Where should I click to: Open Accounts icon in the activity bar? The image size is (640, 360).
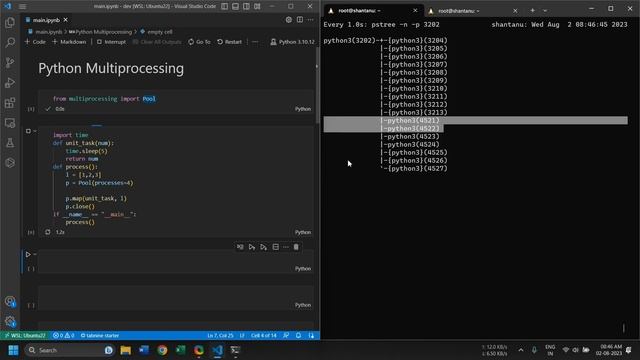pyautogui.click(x=10, y=302)
